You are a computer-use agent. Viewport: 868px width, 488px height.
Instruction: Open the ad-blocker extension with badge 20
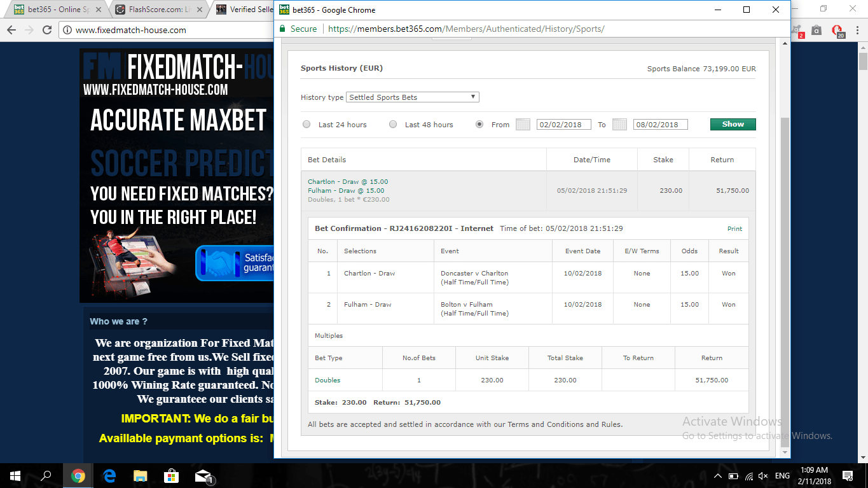(837, 31)
